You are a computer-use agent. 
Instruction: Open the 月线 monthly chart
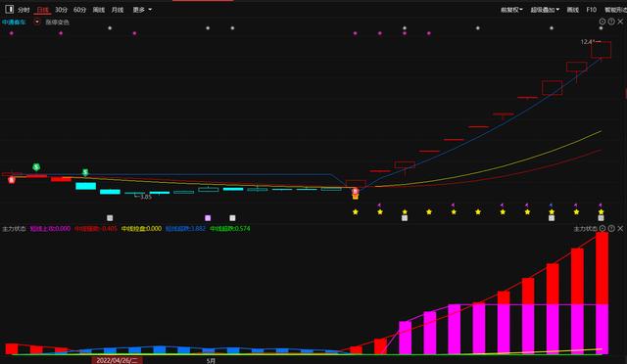pos(118,10)
